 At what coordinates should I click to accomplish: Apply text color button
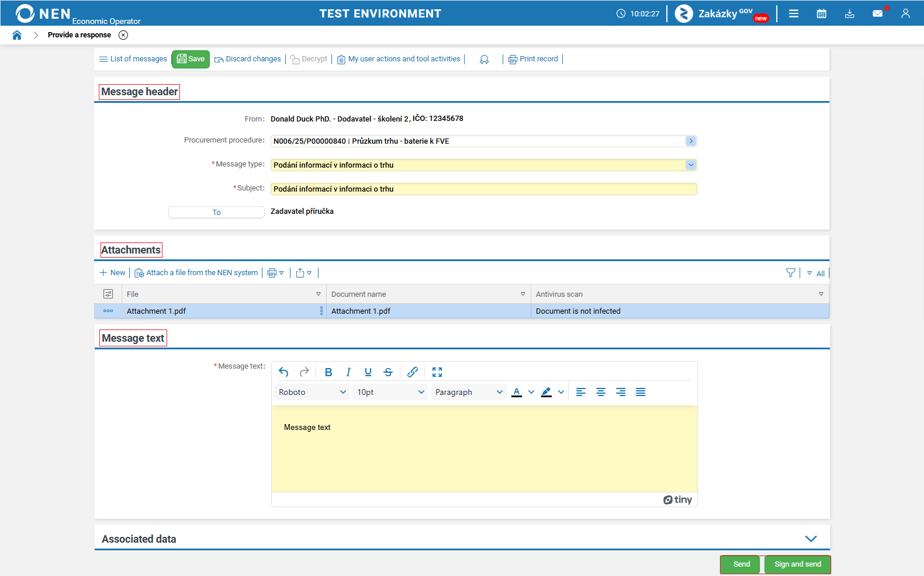click(x=517, y=392)
